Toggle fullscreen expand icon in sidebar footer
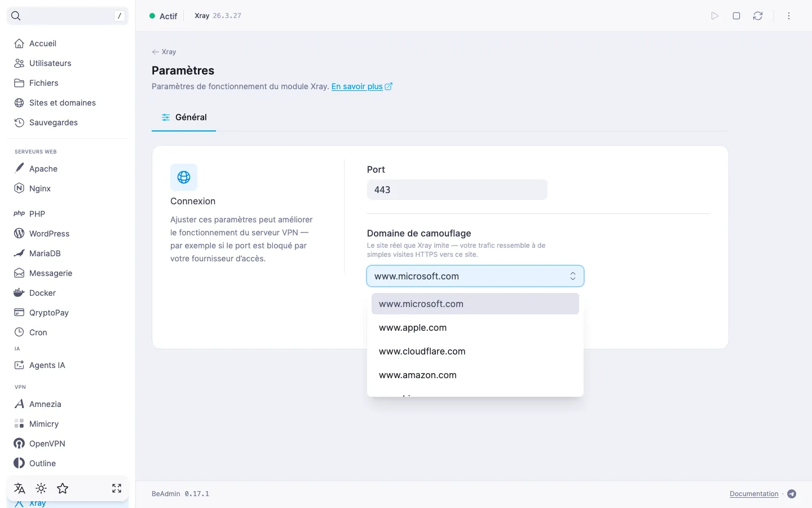812x508 pixels. pyautogui.click(x=117, y=488)
